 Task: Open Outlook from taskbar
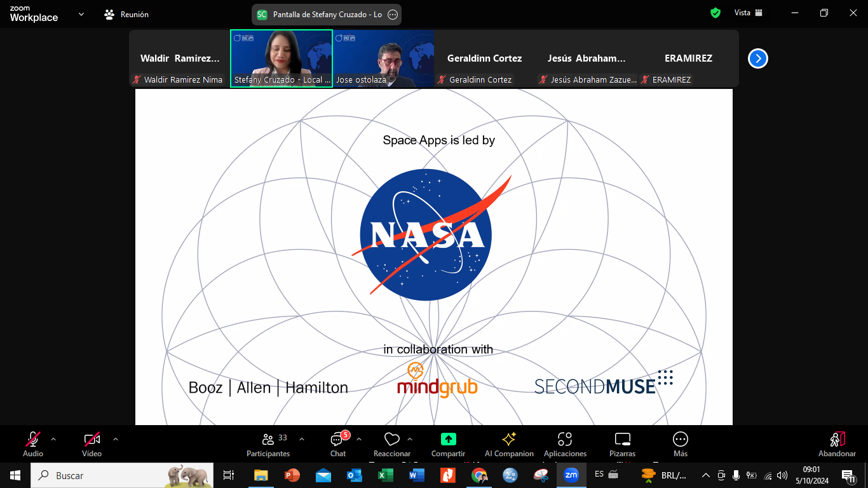point(354,475)
